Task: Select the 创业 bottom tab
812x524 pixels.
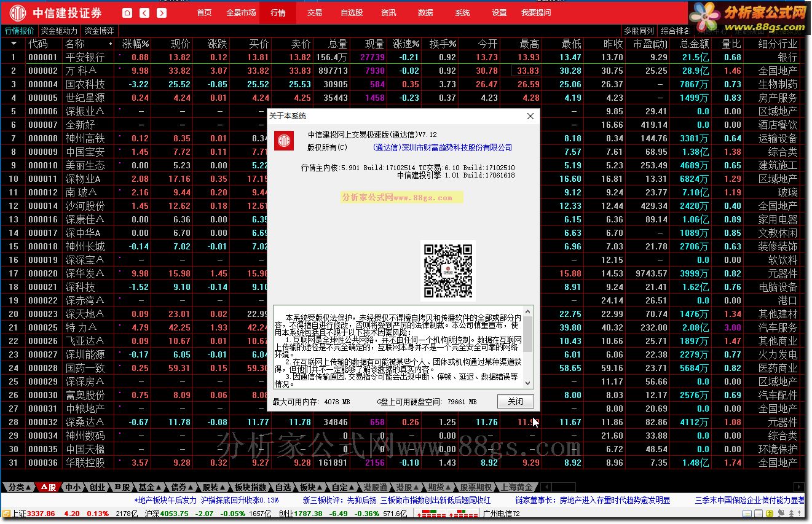Action: click(97, 487)
